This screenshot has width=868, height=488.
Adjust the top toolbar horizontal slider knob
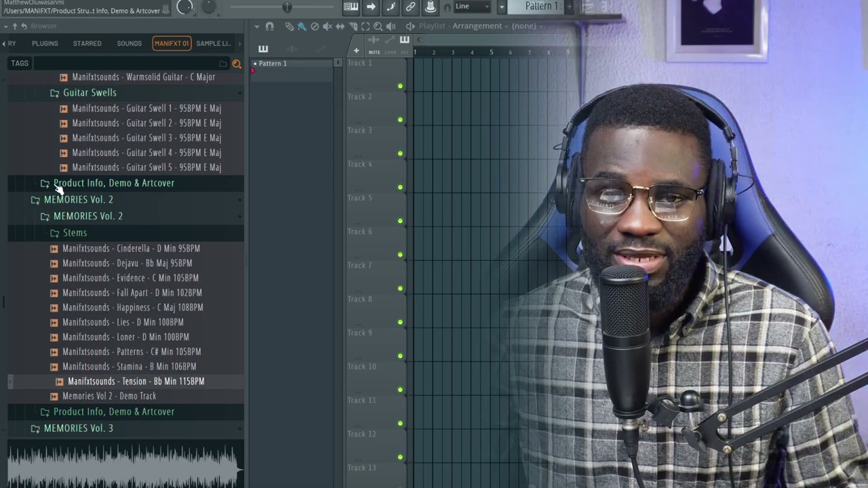point(287,7)
